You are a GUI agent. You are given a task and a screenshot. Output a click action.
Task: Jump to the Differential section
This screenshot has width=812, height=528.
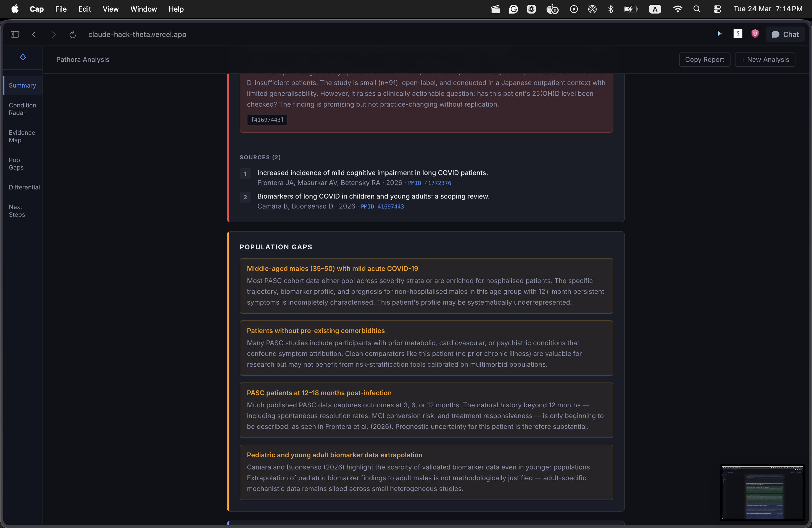[x=24, y=187]
